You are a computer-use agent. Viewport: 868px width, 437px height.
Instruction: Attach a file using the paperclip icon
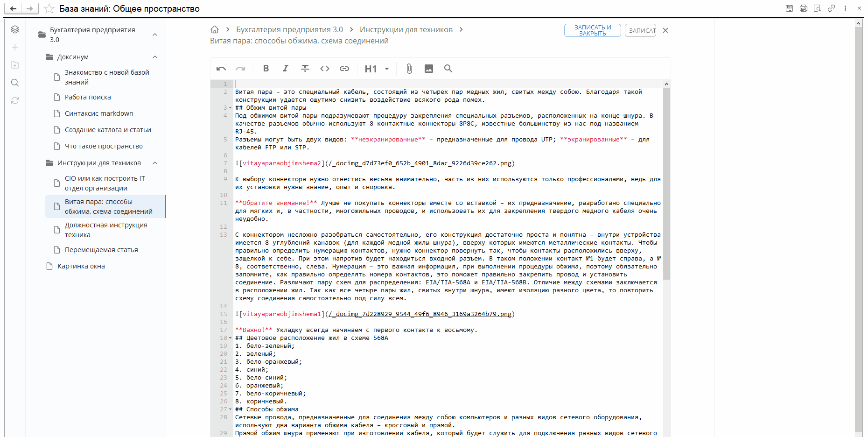click(409, 69)
